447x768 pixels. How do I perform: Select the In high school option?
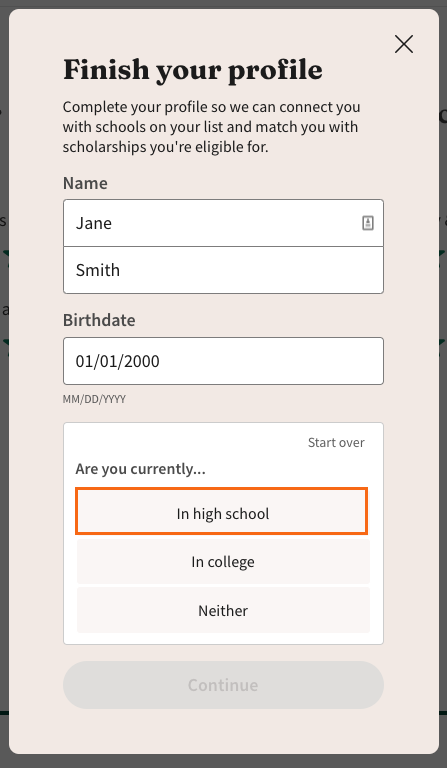(x=222, y=511)
